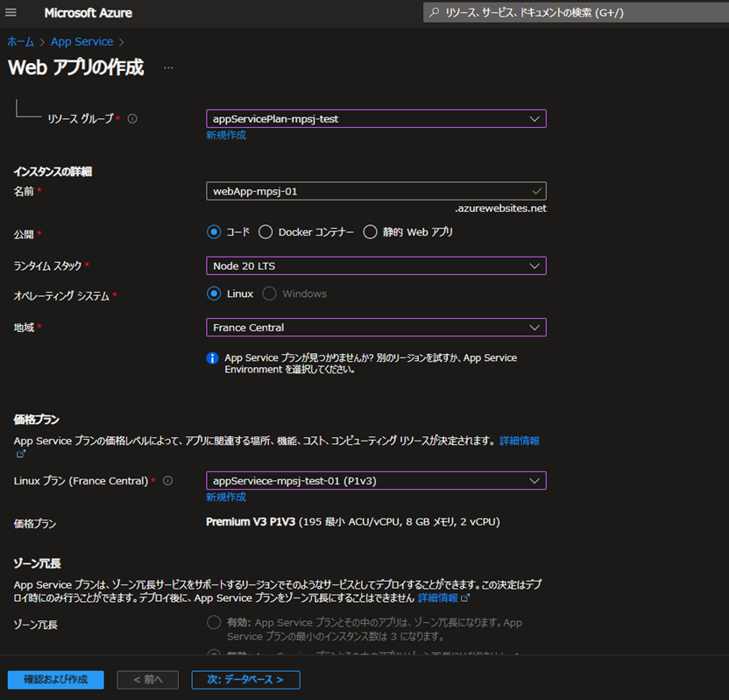Click the webApp-mpsj-01 name field
729x700 pixels.
pyautogui.click(x=376, y=191)
